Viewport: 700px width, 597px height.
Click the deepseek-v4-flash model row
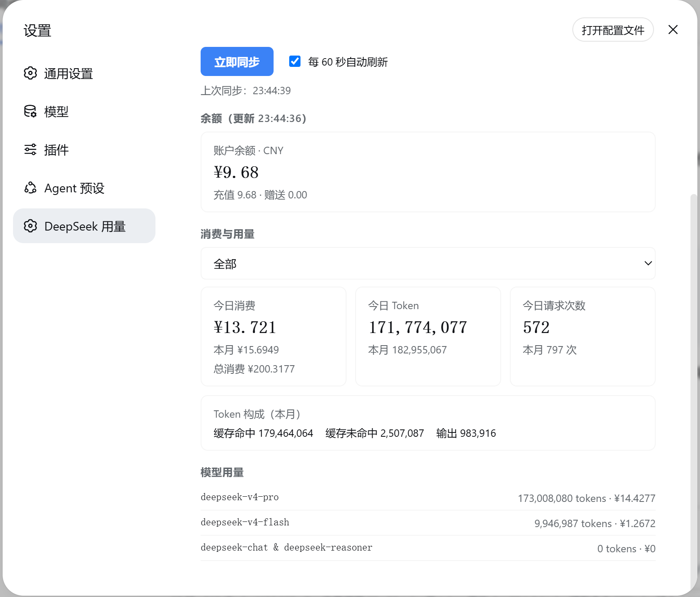[x=428, y=523]
